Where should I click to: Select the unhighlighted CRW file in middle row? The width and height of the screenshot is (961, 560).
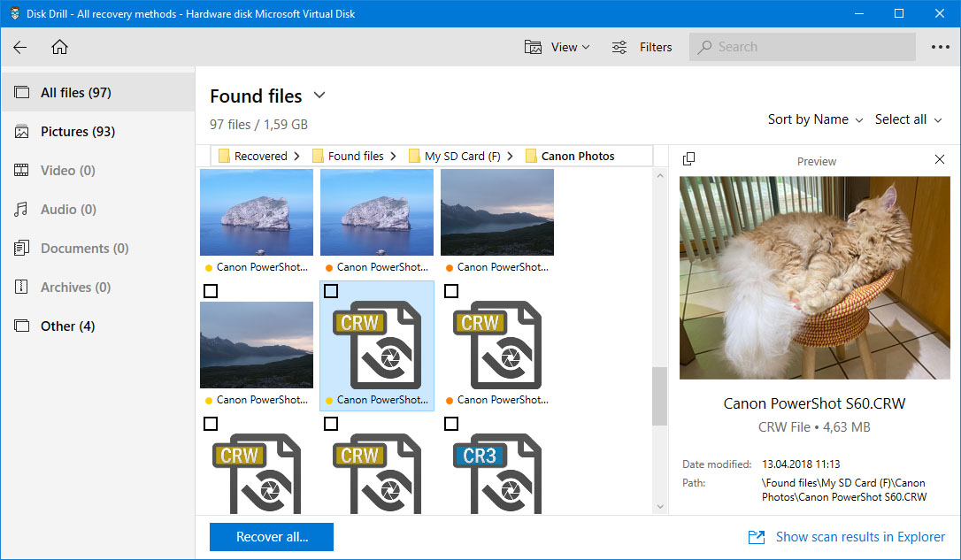pos(497,345)
